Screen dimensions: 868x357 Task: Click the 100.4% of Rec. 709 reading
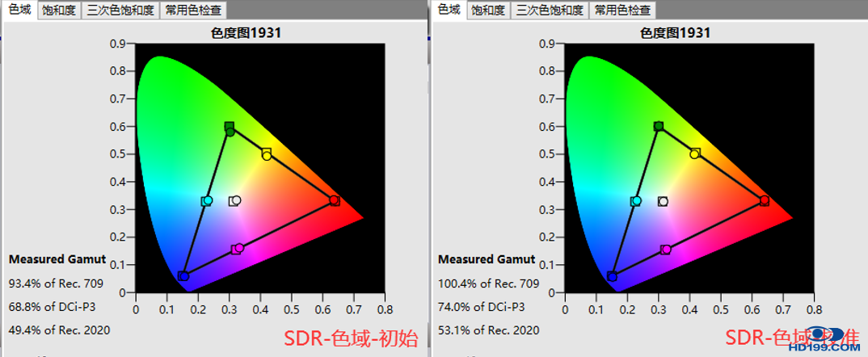488,283
